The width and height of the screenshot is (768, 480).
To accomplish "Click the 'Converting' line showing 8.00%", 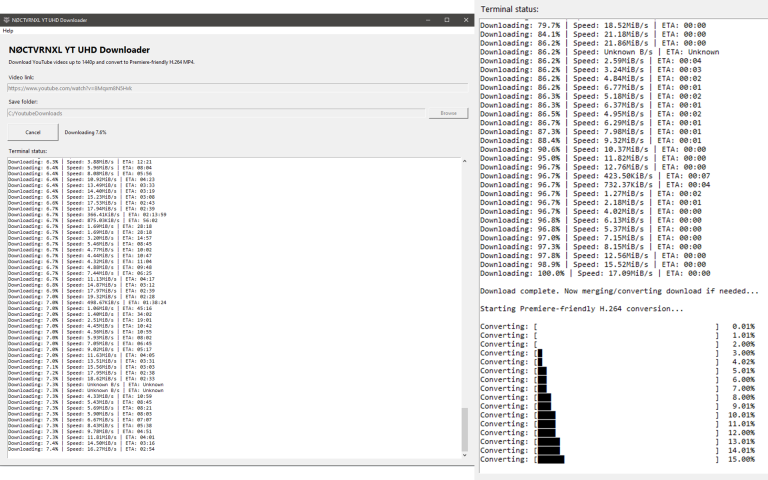I will point(618,397).
